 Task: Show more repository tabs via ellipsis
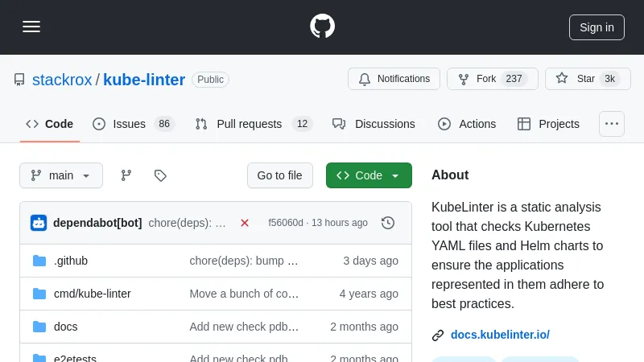612,124
